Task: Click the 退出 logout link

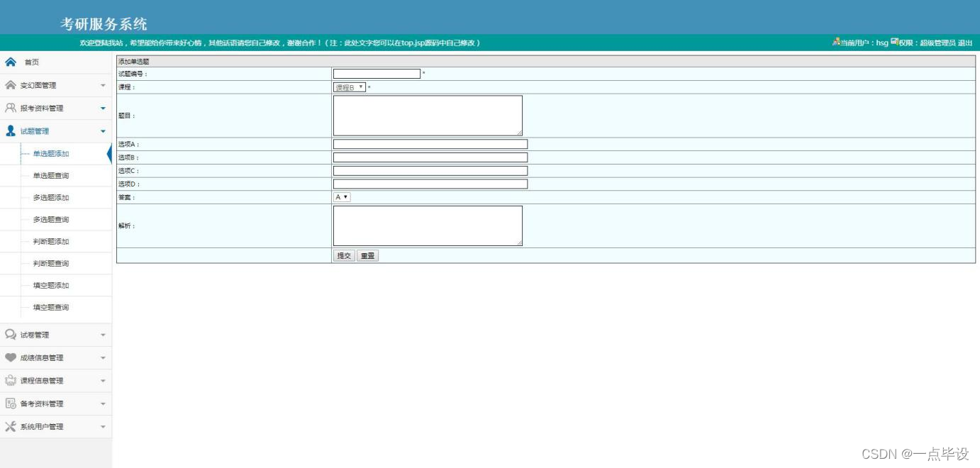Action: pyautogui.click(x=965, y=43)
